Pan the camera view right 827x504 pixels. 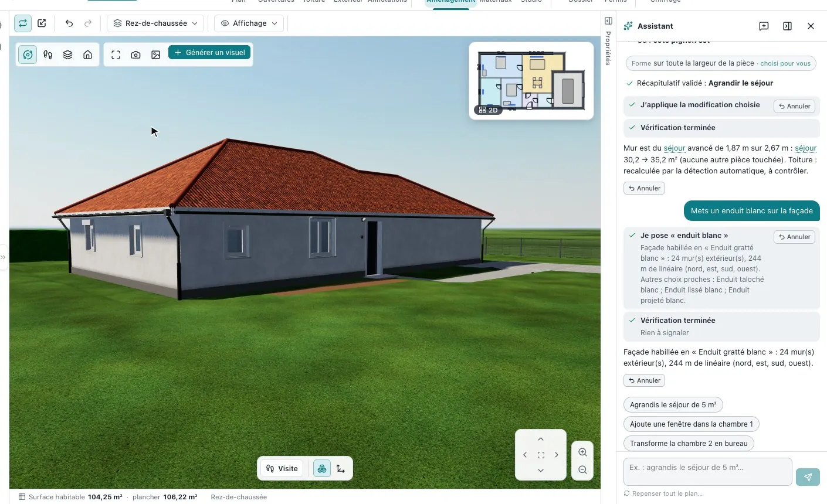pyautogui.click(x=557, y=455)
